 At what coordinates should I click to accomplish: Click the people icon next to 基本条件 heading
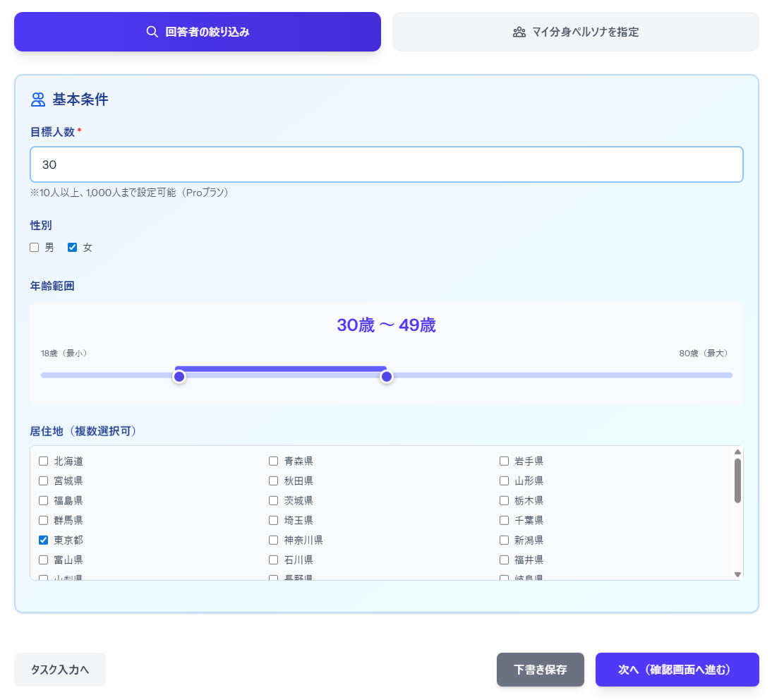point(37,99)
